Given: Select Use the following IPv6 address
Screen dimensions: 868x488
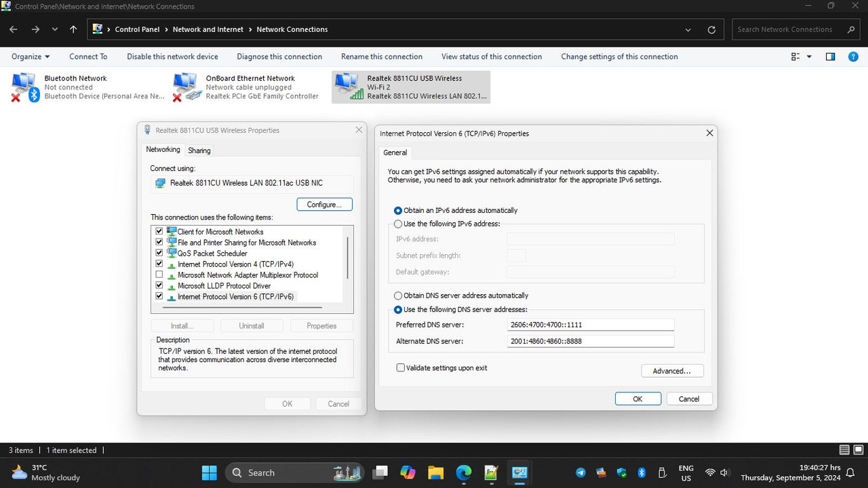Looking at the screenshot, I should 398,224.
